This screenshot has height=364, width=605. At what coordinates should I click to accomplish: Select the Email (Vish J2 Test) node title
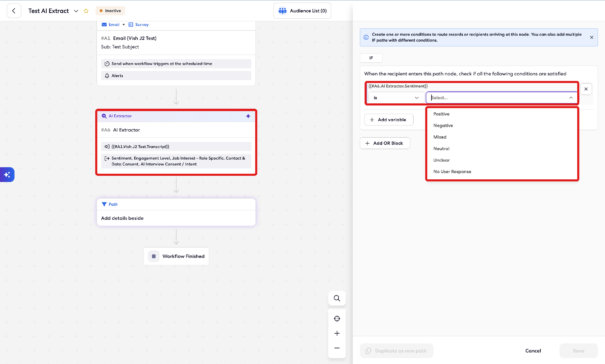tap(135, 38)
